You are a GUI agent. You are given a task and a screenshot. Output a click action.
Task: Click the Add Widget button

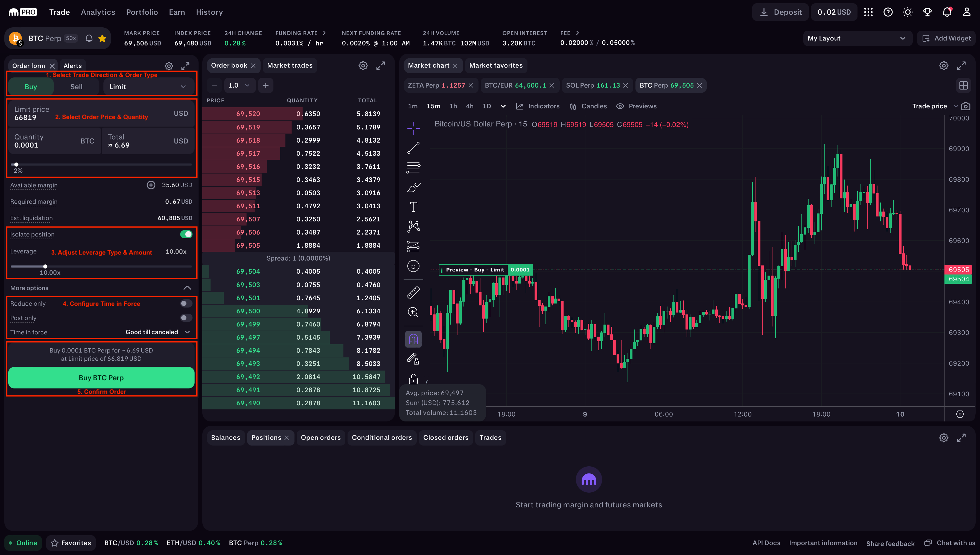point(946,39)
